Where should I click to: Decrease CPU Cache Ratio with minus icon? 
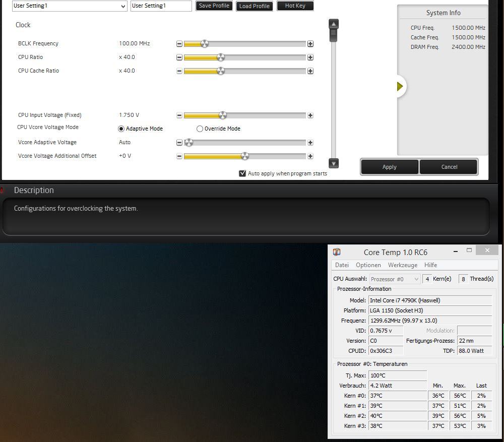click(x=179, y=71)
